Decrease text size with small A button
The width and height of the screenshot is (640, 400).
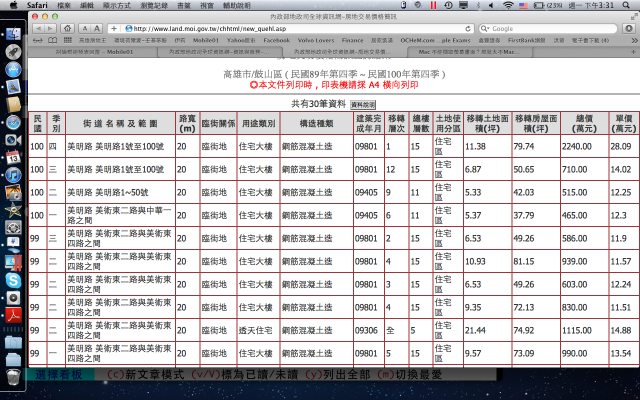(x=84, y=29)
